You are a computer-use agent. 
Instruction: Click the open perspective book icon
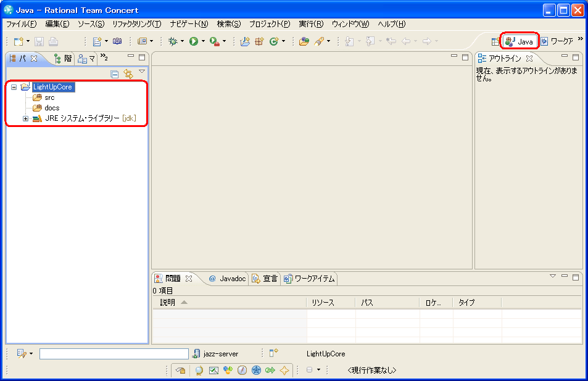(x=142, y=41)
